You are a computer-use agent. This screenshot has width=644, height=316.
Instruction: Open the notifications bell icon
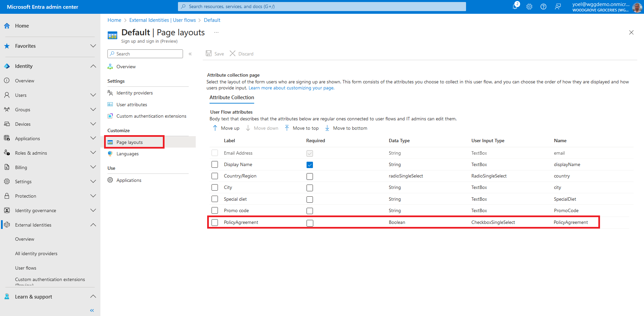(515, 6)
